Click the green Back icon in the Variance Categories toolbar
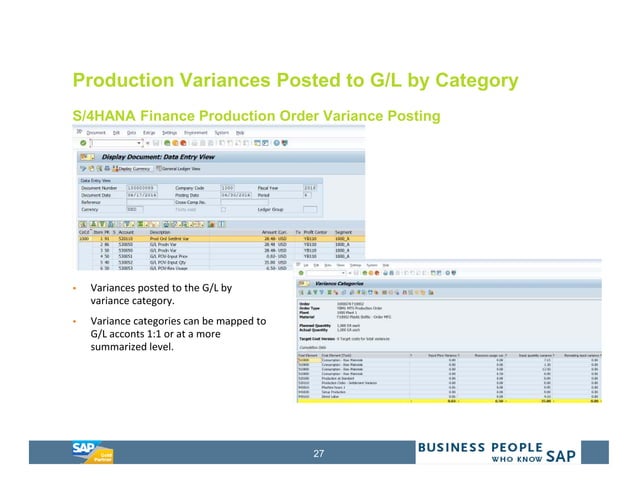Viewport: 638px width, 493px height. coord(365,273)
